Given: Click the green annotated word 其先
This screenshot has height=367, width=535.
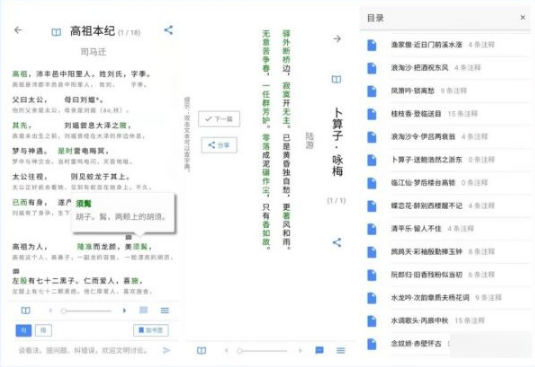Looking at the screenshot, I should tap(20, 125).
